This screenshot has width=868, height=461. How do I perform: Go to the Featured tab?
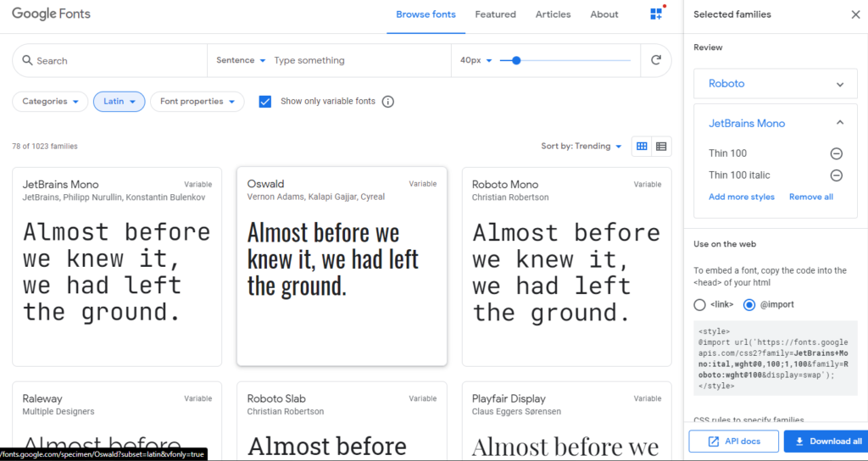[495, 14]
